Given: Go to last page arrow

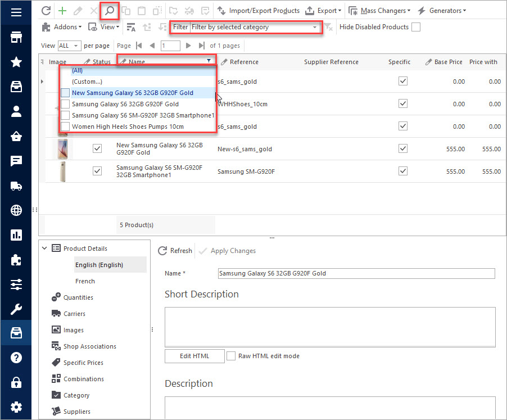Looking at the screenshot, I should [201, 46].
